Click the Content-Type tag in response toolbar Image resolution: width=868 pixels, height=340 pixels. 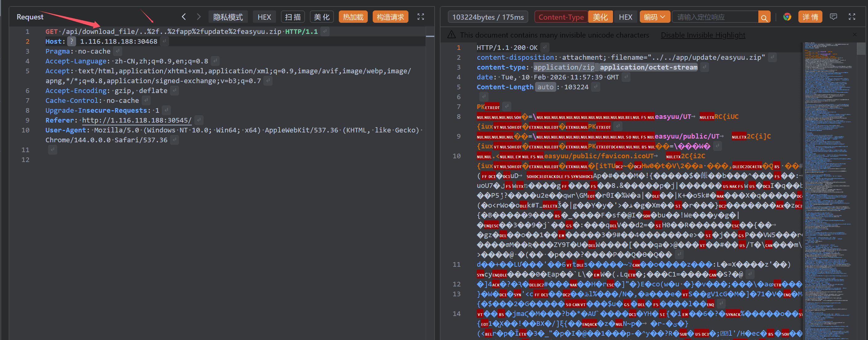(x=561, y=17)
